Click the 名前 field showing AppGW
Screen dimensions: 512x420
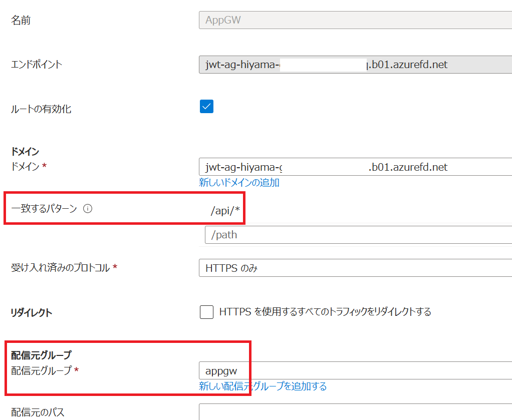point(355,20)
